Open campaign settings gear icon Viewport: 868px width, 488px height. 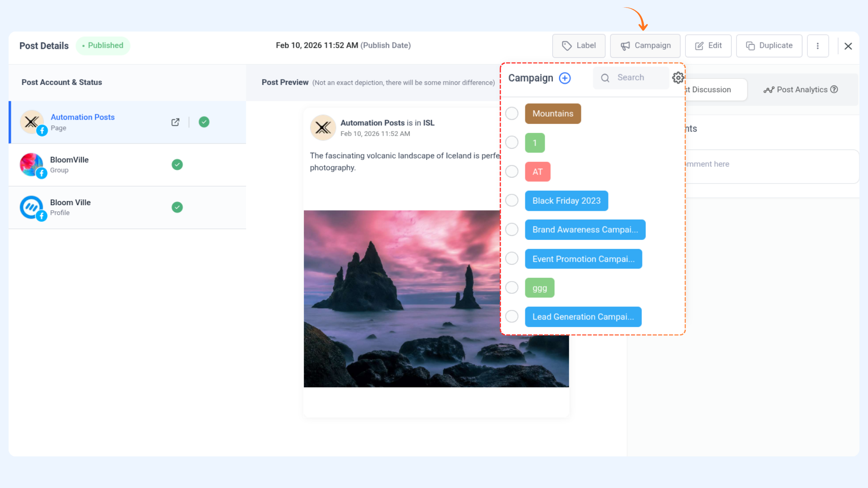pos(677,78)
